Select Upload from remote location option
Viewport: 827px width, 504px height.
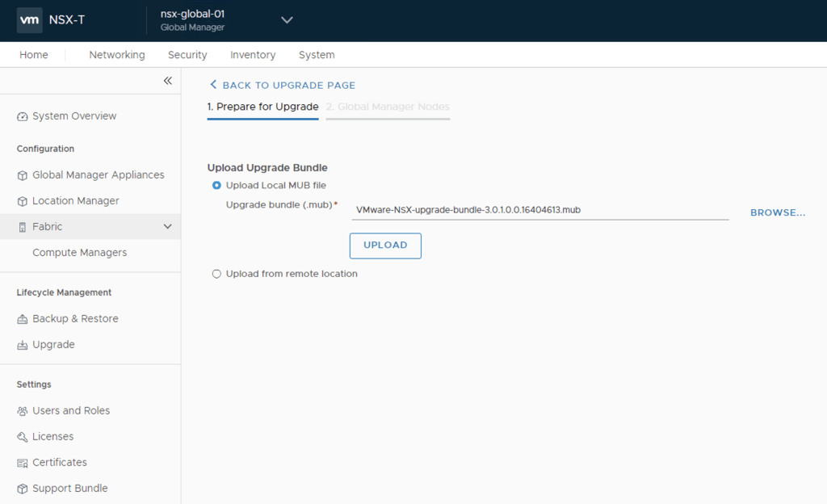tap(216, 274)
